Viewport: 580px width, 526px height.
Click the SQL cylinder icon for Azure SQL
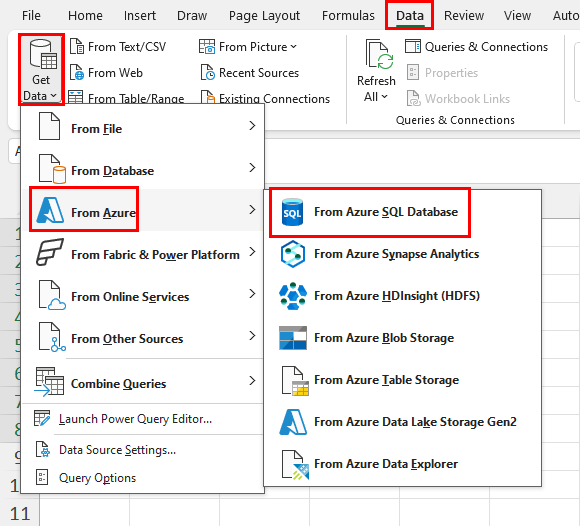tap(292, 212)
